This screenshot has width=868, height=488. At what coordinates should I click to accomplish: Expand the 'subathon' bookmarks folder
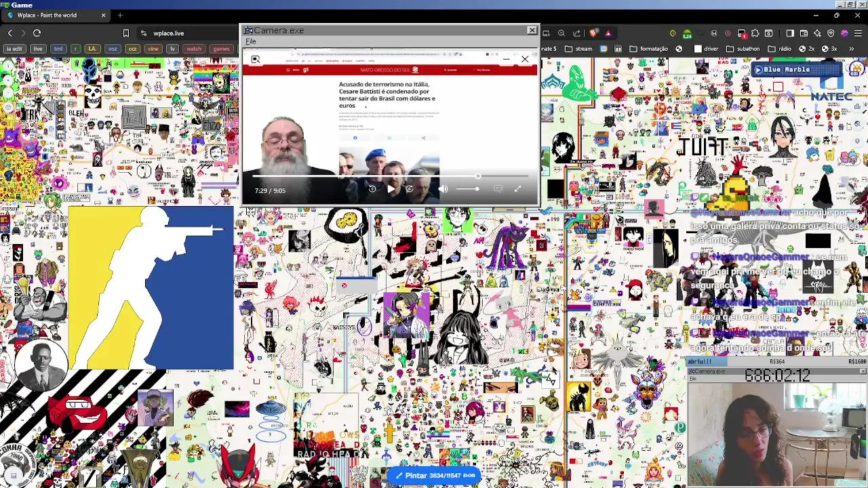coord(743,49)
